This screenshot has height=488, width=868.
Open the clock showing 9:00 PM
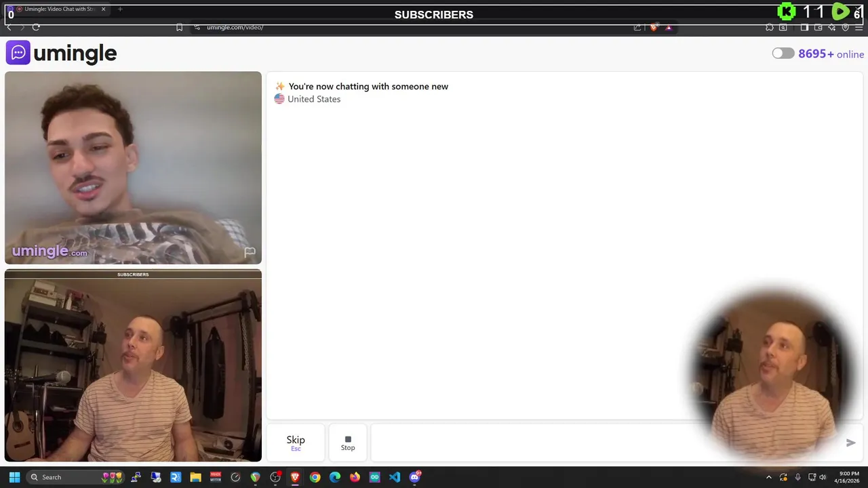pyautogui.click(x=848, y=477)
